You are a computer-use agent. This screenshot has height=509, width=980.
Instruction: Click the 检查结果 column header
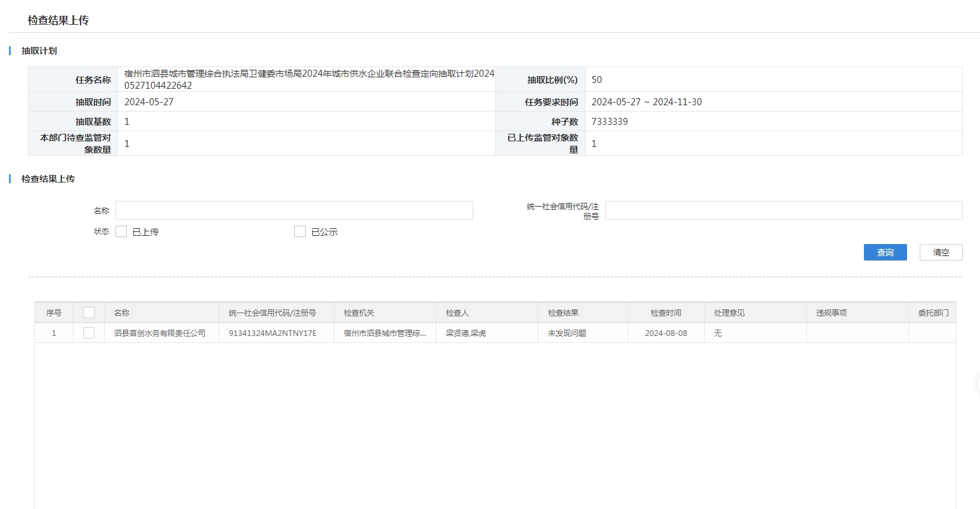tap(563, 313)
